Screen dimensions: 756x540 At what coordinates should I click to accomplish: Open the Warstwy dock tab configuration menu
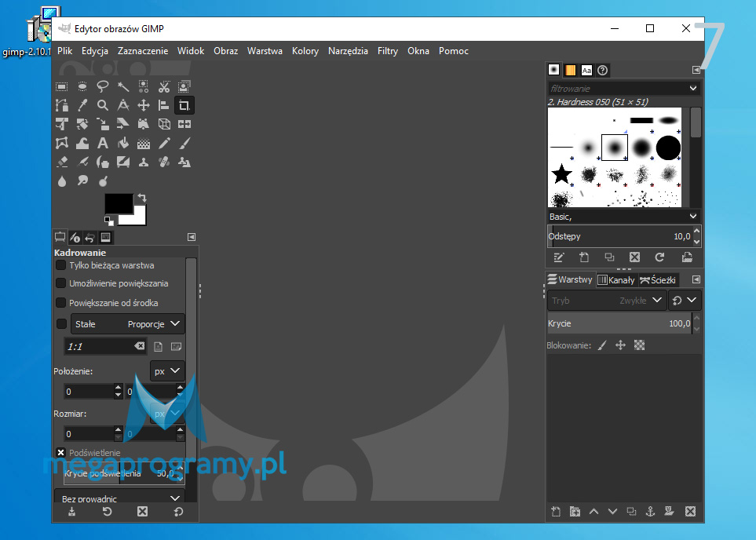coord(696,279)
